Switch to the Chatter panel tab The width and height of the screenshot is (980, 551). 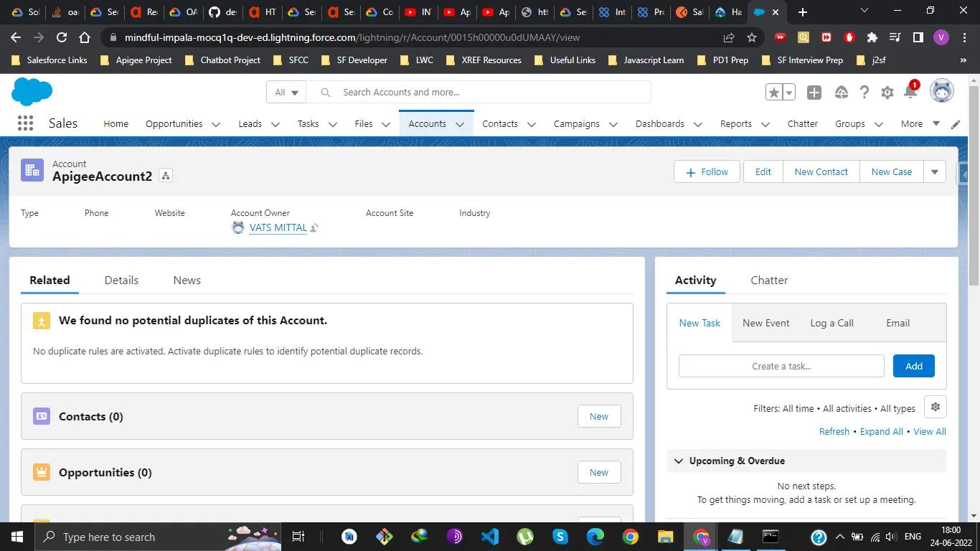click(769, 280)
